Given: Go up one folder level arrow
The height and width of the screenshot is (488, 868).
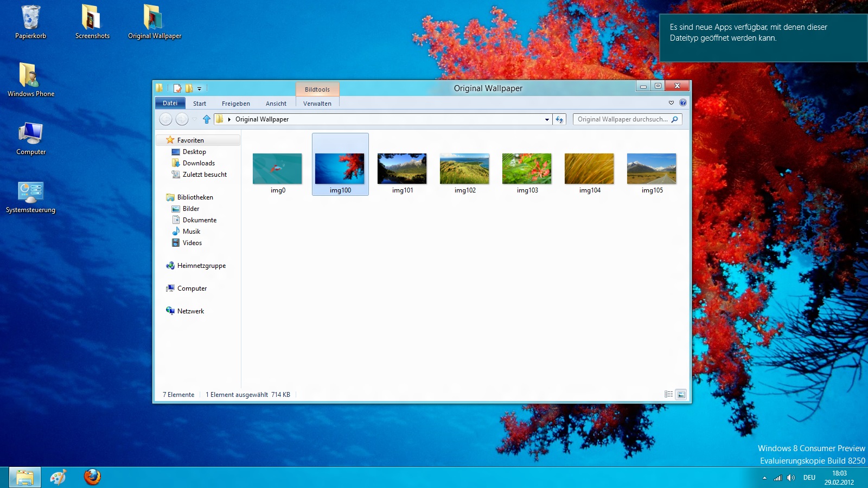Looking at the screenshot, I should [x=207, y=119].
